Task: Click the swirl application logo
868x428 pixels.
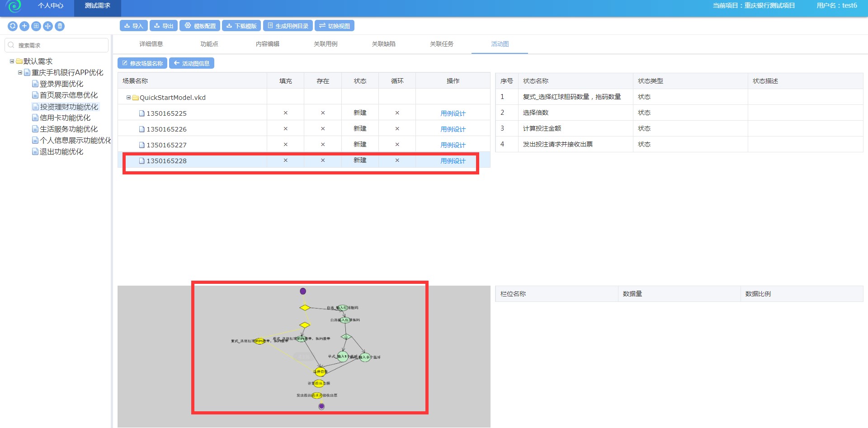Action: [x=14, y=6]
